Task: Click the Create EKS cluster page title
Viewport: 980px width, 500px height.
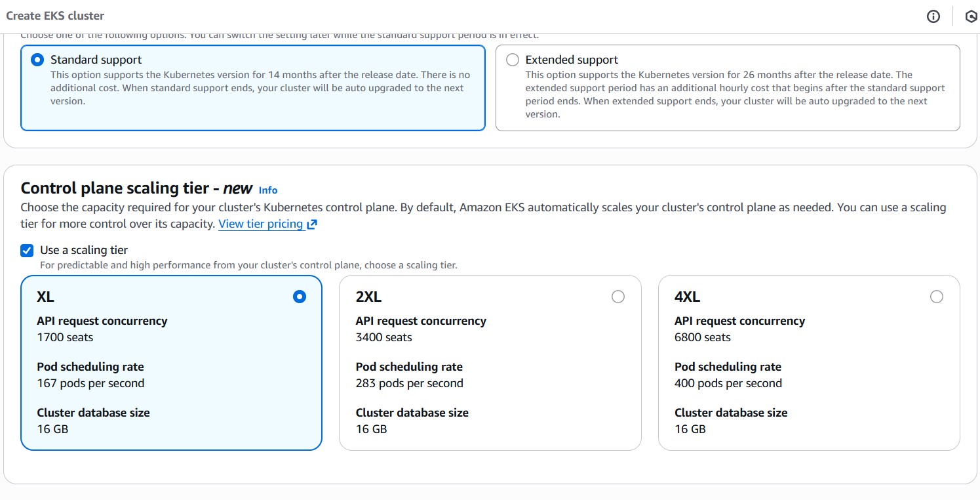Action: tap(55, 16)
